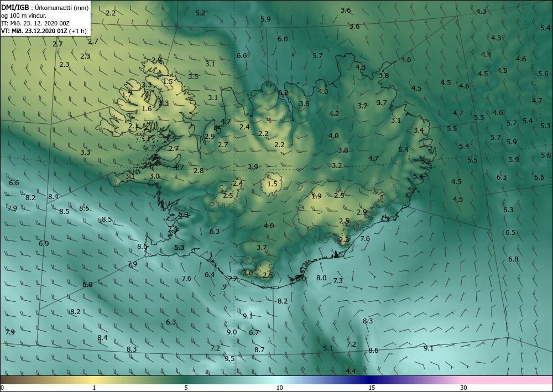The width and height of the screenshot is (553, 392).
Task: Click the color scale label '10'
Action: pos(279,388)
